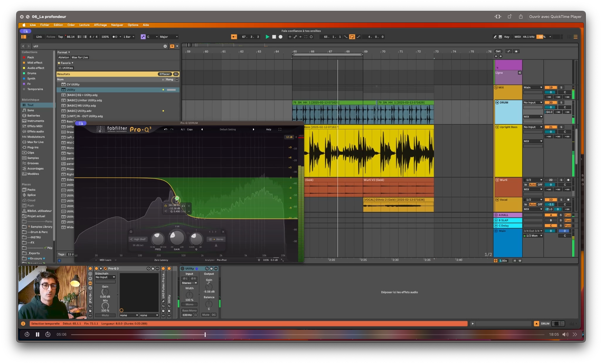Image resolution: width=602 pixels, height=364 pixels.
Task: Skip forward in the QuickTime player
Action: (48, 334)
